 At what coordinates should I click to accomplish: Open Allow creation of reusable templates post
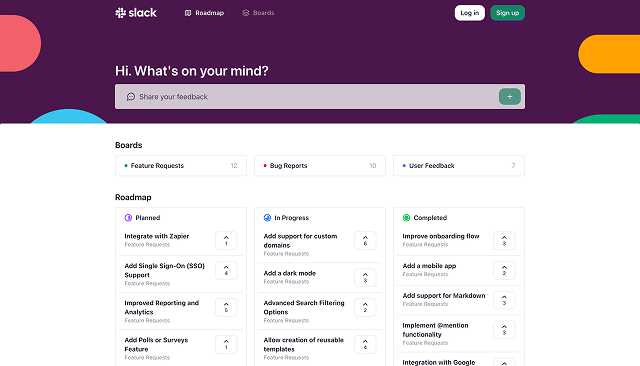304,344
